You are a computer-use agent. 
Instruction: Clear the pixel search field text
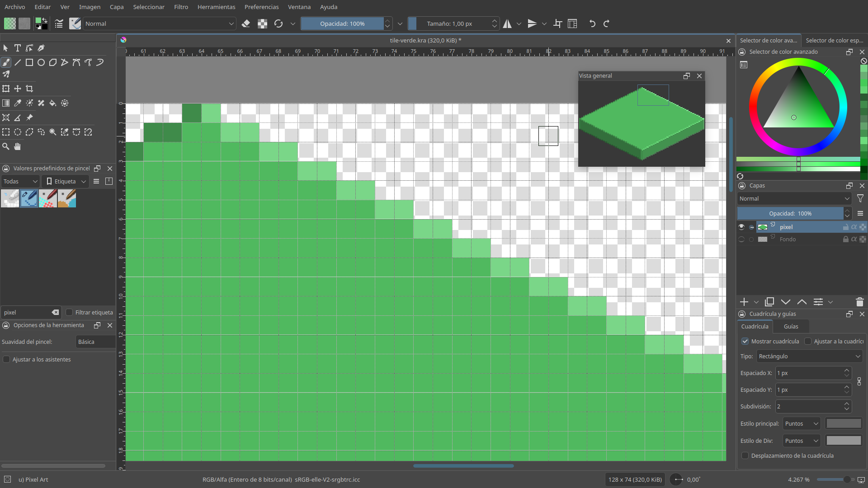click(x=55, y=312)
